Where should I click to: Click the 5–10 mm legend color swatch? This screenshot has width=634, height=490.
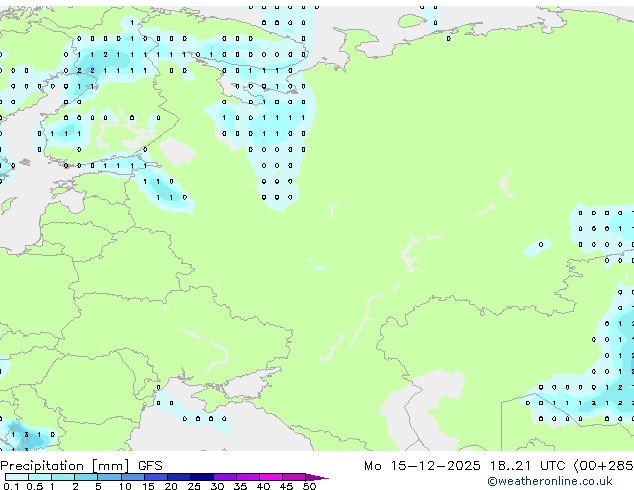[x=109, y=477]
